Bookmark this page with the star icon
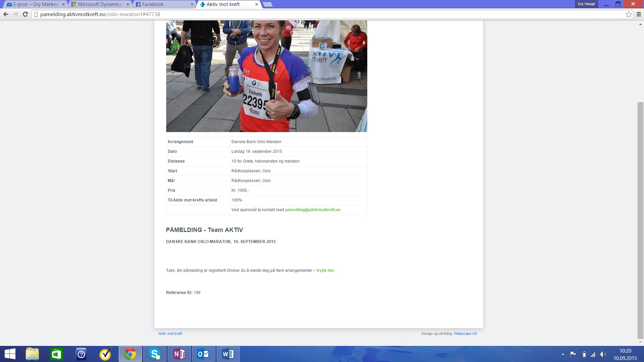 [629, 14]
